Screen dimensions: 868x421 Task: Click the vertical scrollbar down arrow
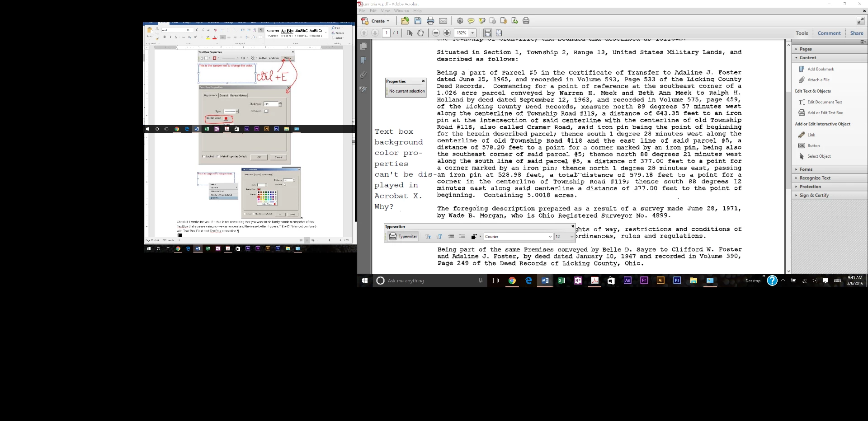point(788,271)
